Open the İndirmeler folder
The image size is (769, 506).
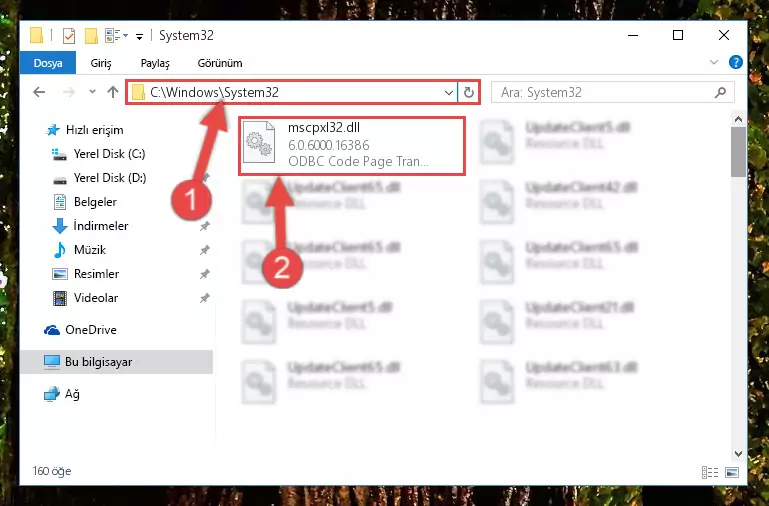point(101,226)
